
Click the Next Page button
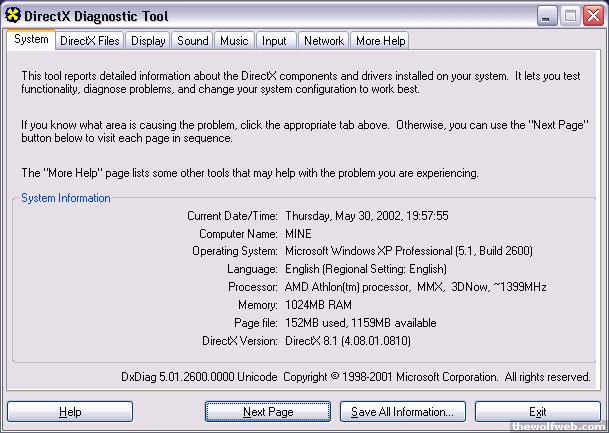point(267,412)
